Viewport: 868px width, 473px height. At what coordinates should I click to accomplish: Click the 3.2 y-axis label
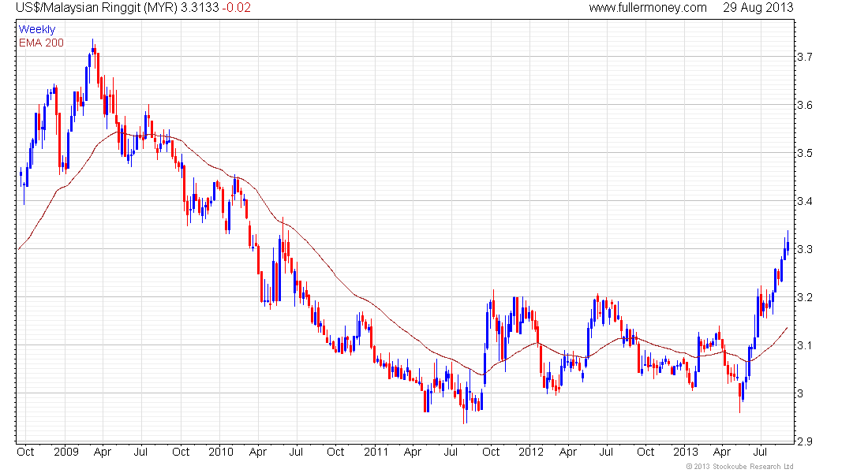pos(804,297)
